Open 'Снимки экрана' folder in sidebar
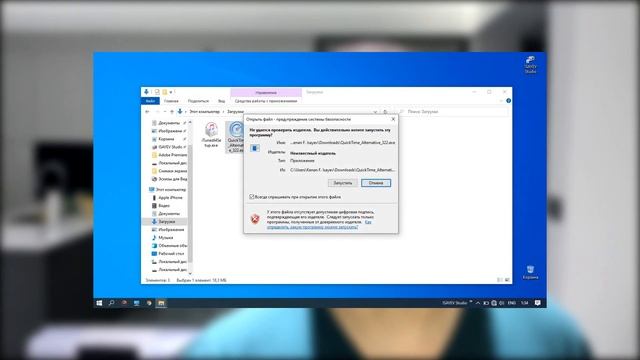 point(169,171)
